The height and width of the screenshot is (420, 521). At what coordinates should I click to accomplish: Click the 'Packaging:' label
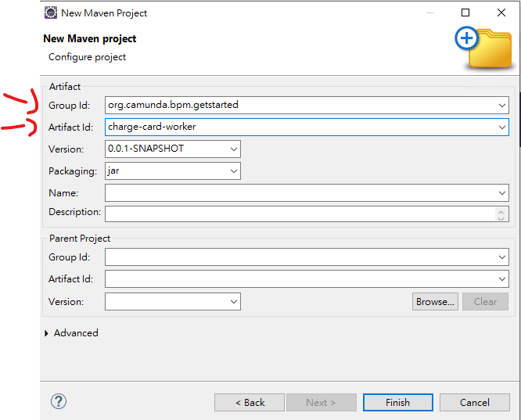pyautogui.click(x=73, y=171)
